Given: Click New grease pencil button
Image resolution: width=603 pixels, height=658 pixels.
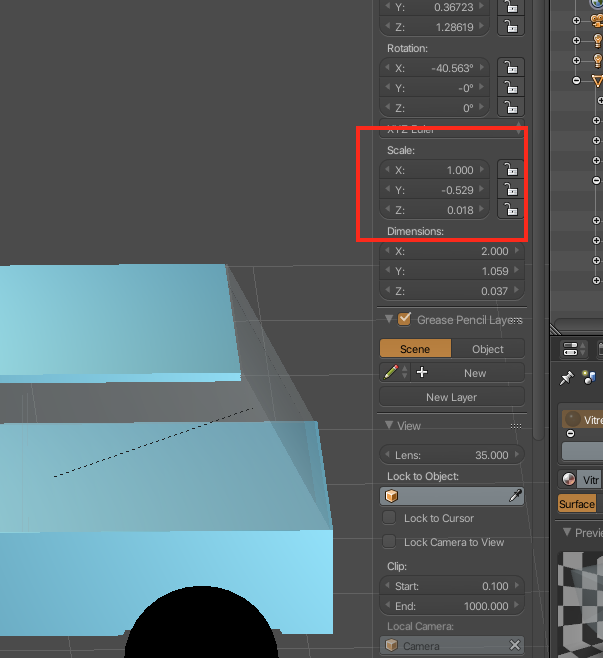Looking at the screenshot, I should (467, 373).
